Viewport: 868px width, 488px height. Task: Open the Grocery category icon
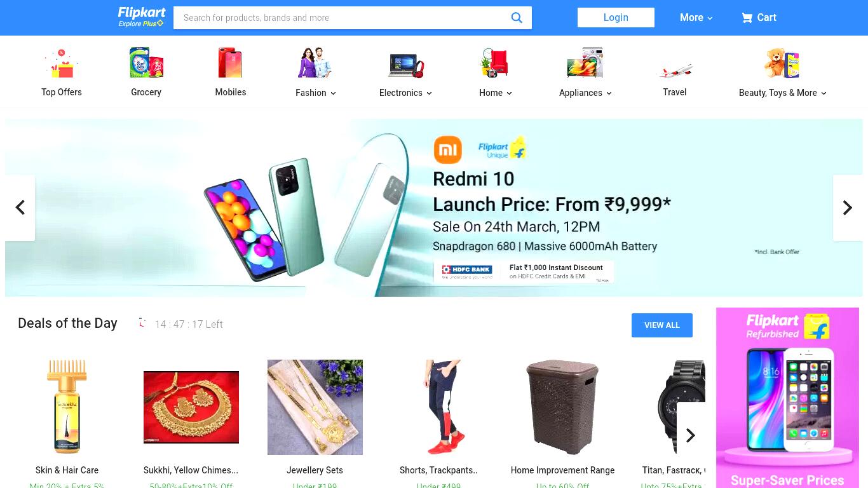click(146, 62)
